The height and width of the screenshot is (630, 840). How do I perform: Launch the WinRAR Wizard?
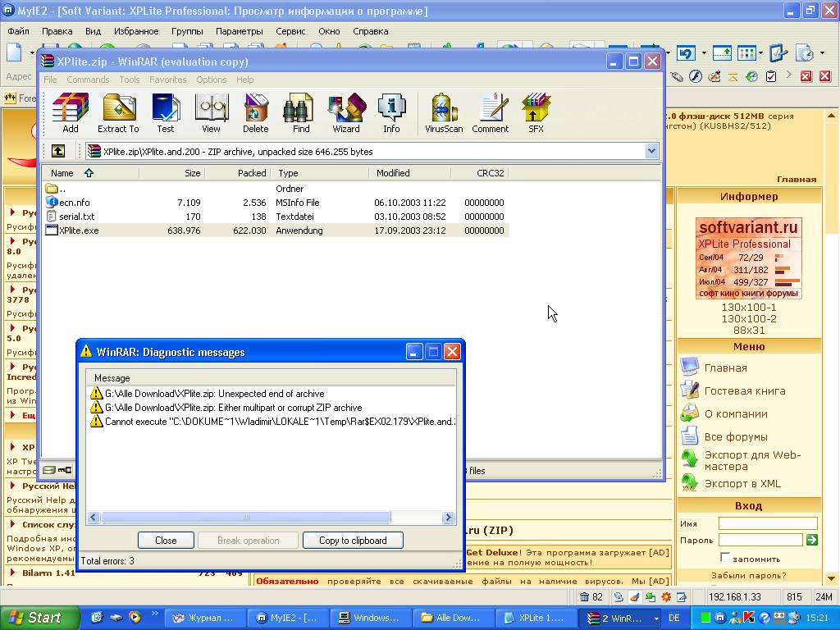(x=346, y=113)
